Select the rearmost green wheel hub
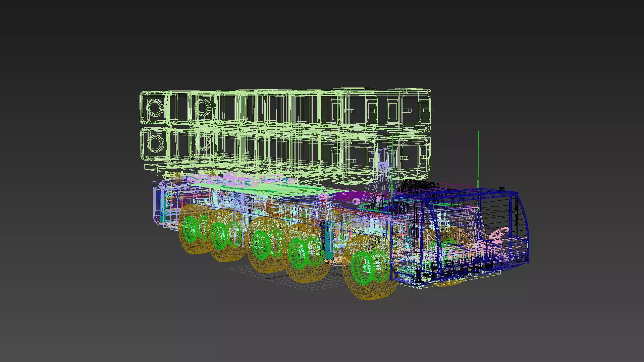This screenshot has height=362, width=644. coord(190,229)
